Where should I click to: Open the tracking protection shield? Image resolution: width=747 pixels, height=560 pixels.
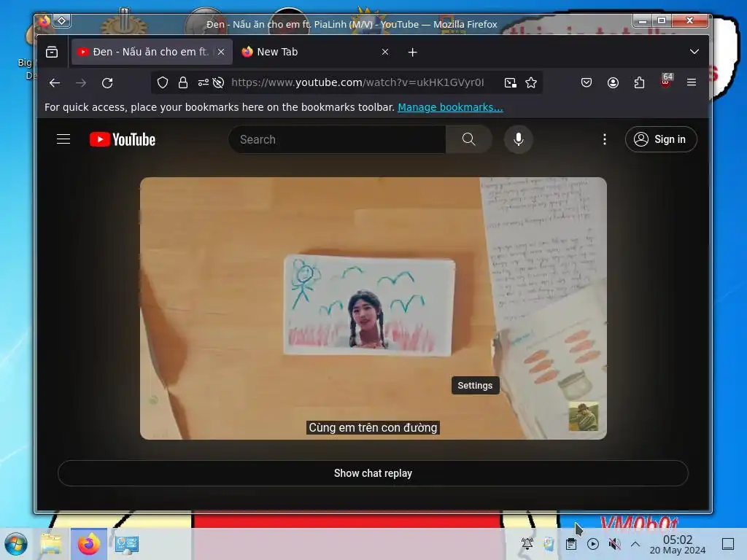point(163,83)
